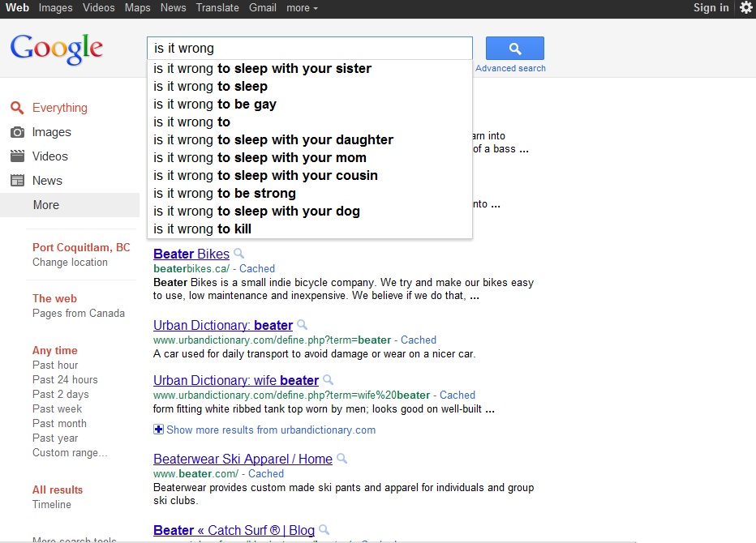Click the News newspaper icon in sidebar

click(17, 181)
